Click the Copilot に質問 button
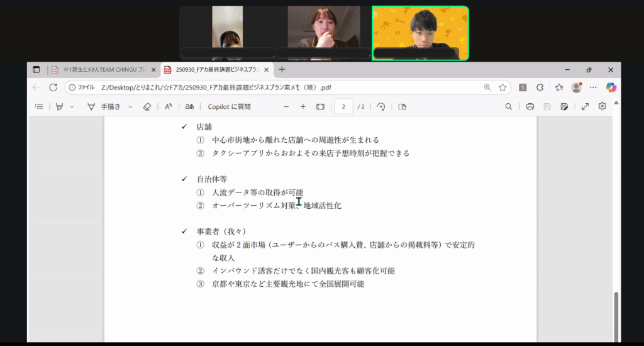The image size is (644, 346). [x=229, y=107]
